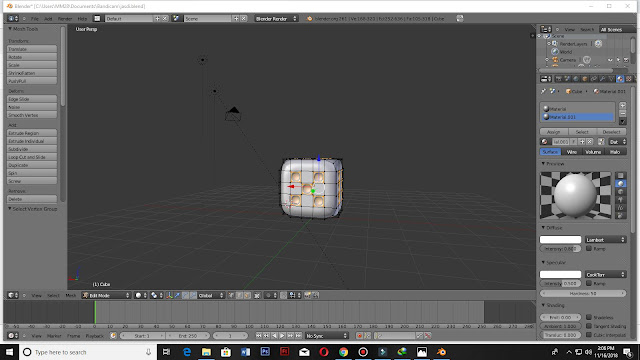
Task: Jump to the first frame
Action: tap(258, 336)
